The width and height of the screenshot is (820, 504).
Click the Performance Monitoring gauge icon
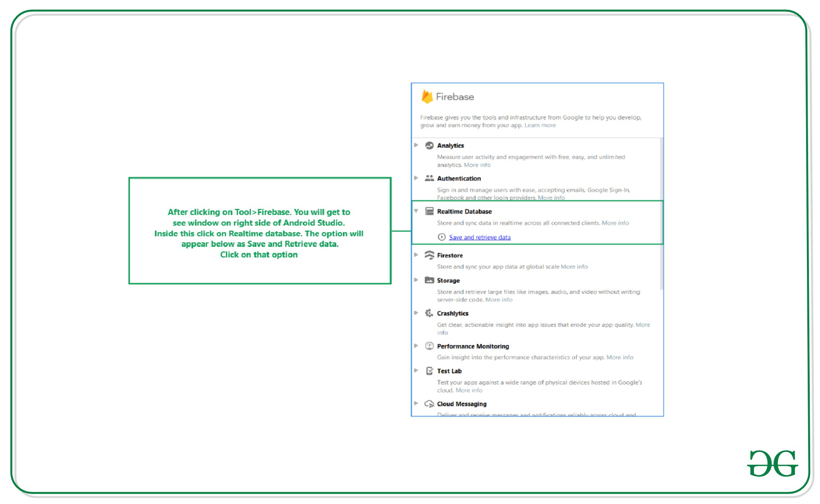[x=429, y=346]
